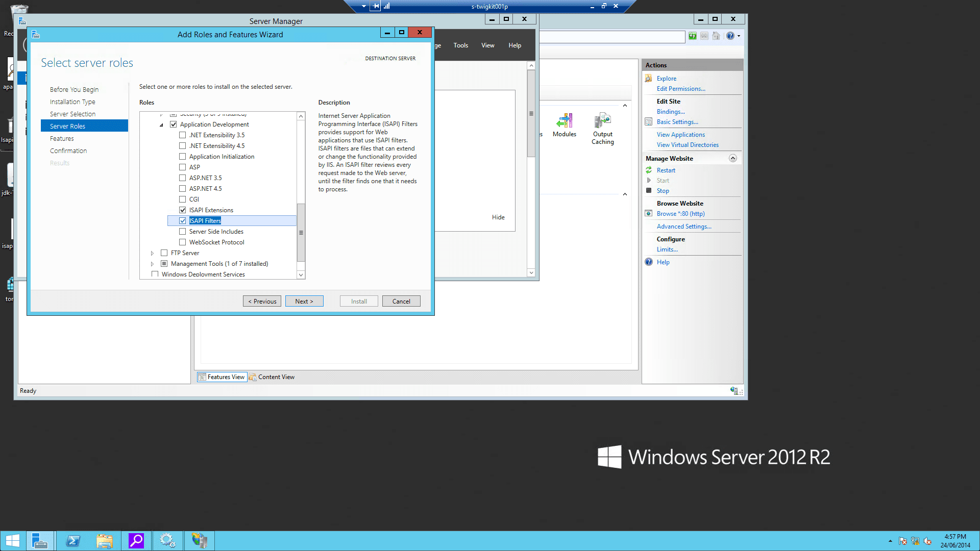Open PowerShell from the taskbar
Screen dimensions: 980x551
(73, 541)
